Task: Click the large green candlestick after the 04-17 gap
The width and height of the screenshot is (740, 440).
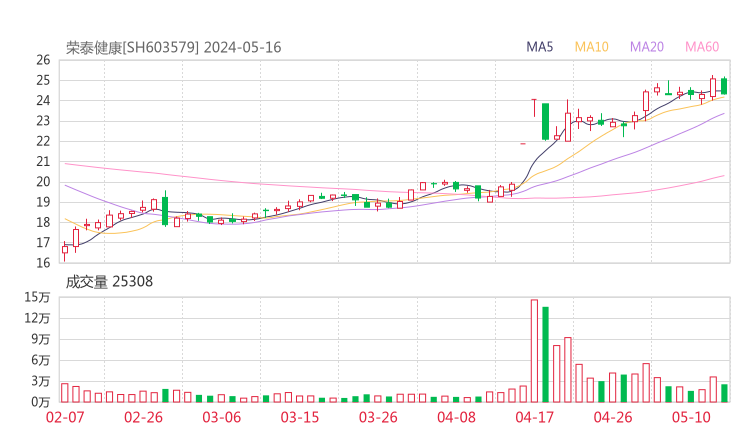Action: (x=546, y=121)
